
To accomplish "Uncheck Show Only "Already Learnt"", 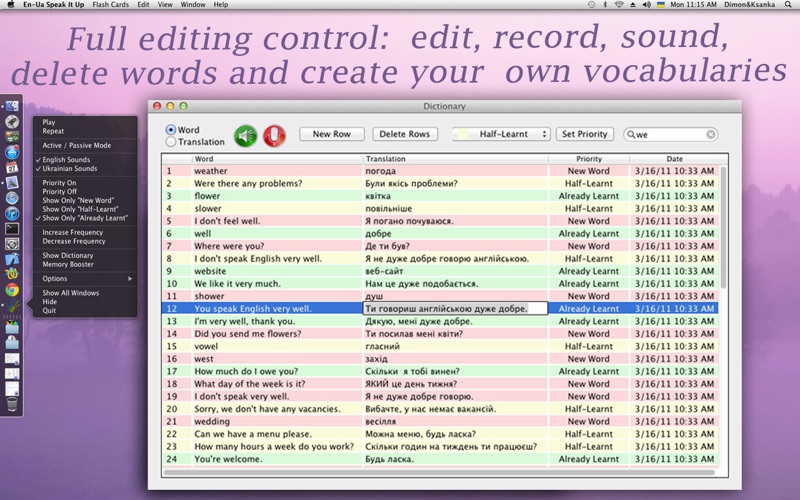I will pyautogui.click(x=85, y=218).
